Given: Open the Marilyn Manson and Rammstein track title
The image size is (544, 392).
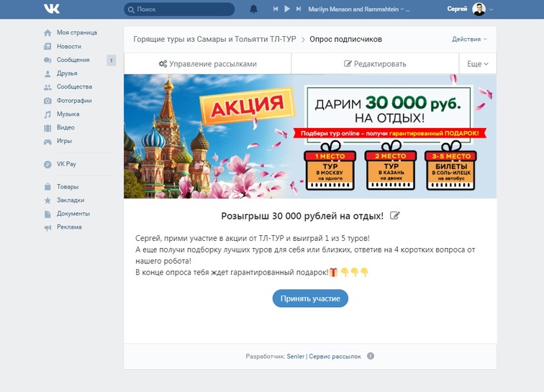Looking at the screenshot, I should [359, 9].
